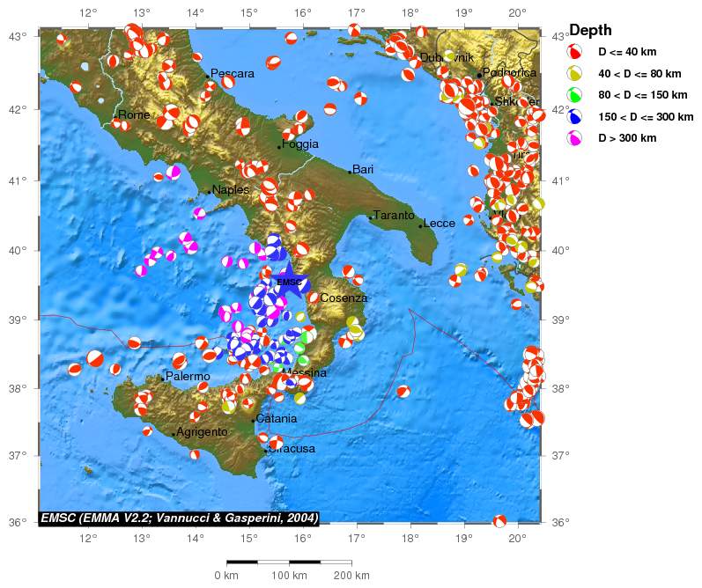This screenshot has width=702, height=588.
Task: Click the red beachball in the sea southeast of Calabria
Action: point(403,392)
